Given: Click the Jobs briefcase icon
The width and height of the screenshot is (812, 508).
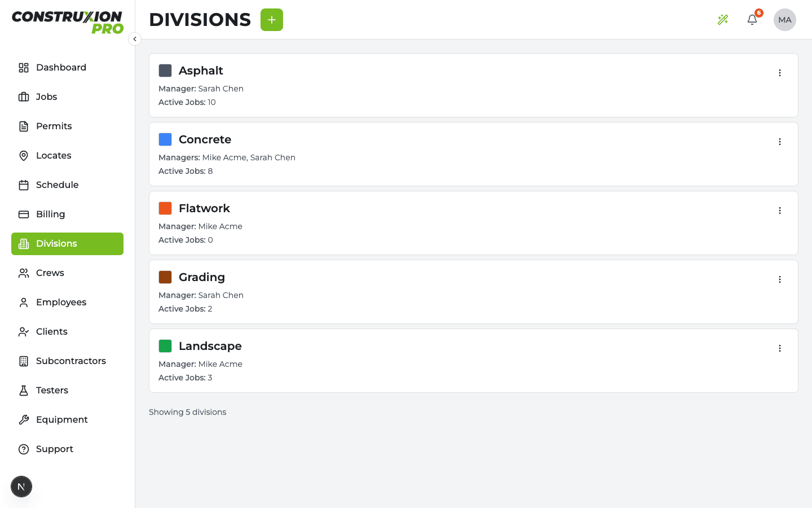Looking at the screenshot, I should 24,97.
